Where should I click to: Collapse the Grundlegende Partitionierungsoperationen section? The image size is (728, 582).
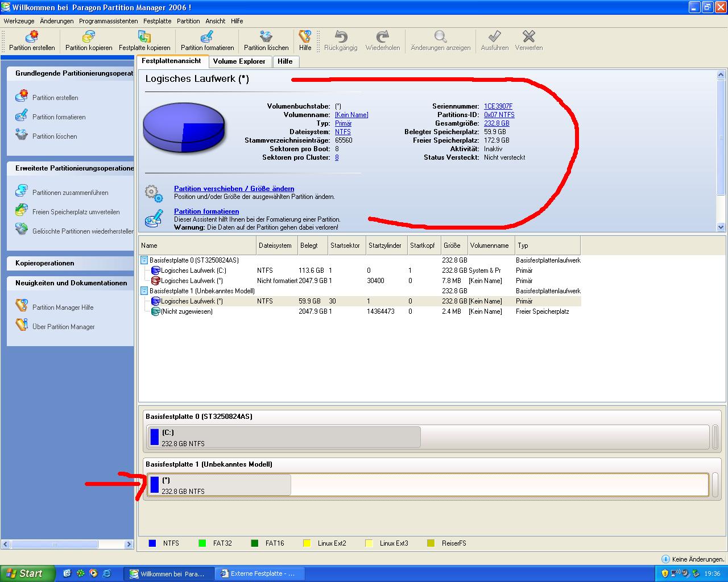click(71, 73)
